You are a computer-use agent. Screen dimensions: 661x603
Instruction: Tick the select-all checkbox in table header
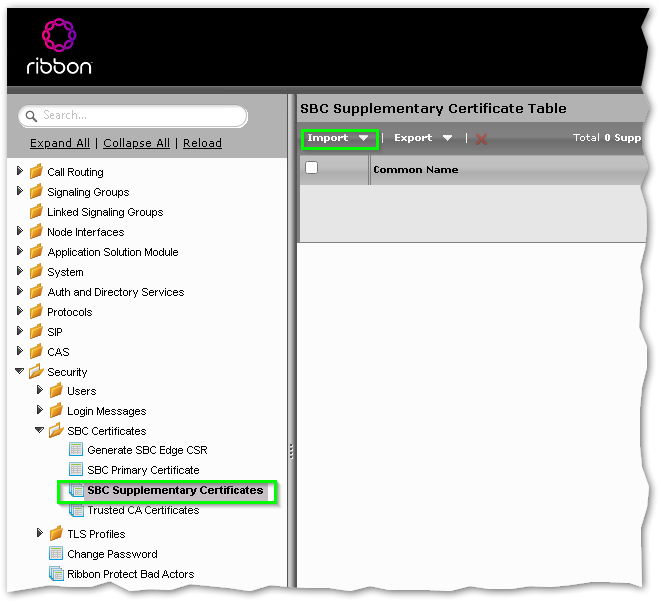312,168
